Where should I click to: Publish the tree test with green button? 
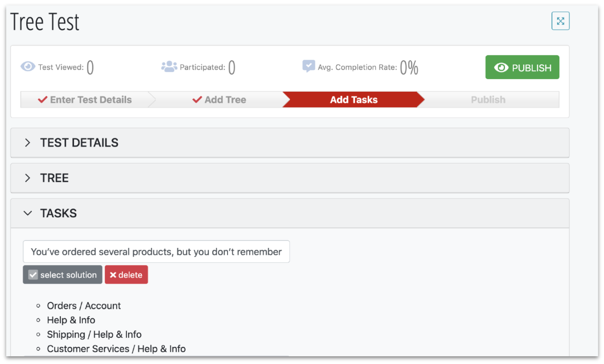pyautogui.click(x=522, y=67)
